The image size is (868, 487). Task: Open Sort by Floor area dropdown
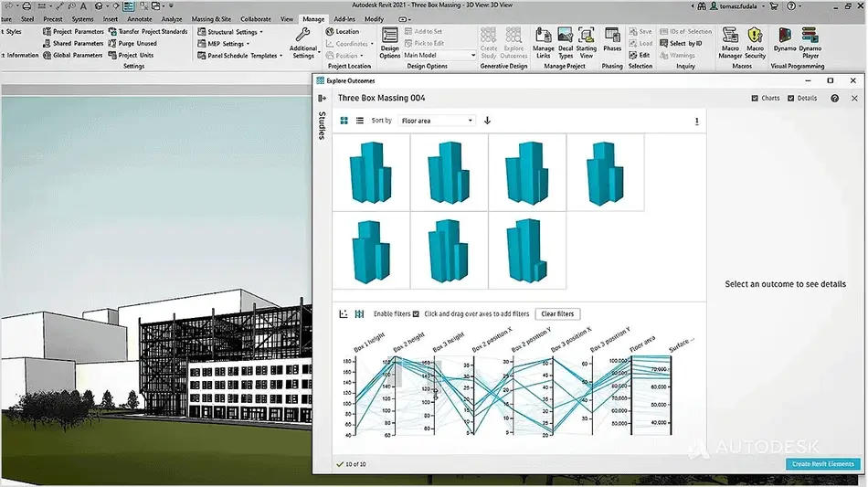[x=437, y=121]
